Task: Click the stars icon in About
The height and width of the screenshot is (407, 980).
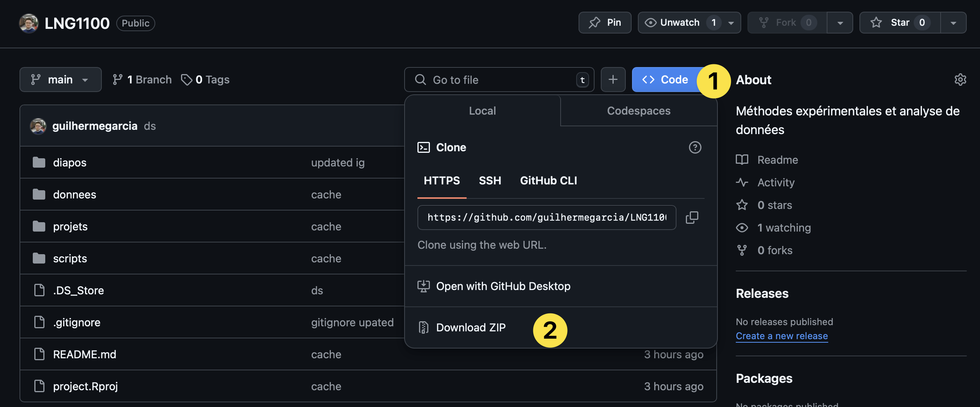Action: [742, 205]
